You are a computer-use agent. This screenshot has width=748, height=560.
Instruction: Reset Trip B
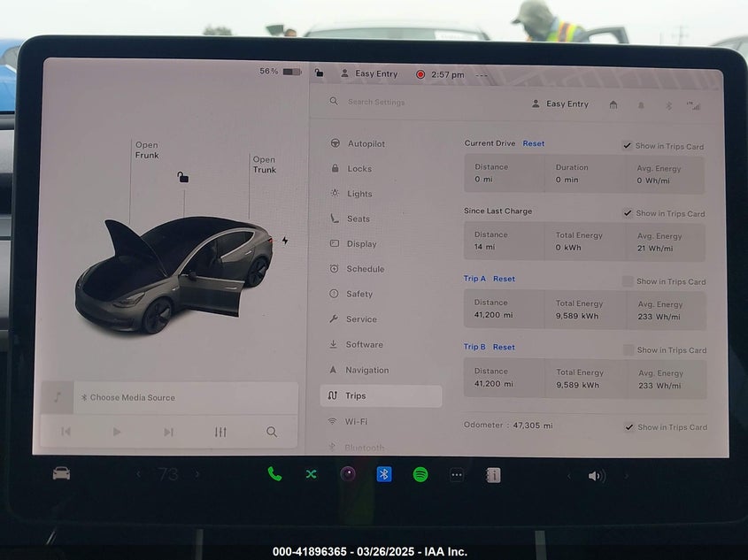[504, 347]
